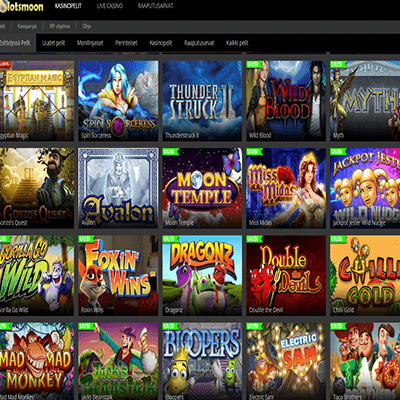Open the Electric Sam game thumbnail
This screenshot has width=400, height=400.
(x=286, y=361)
